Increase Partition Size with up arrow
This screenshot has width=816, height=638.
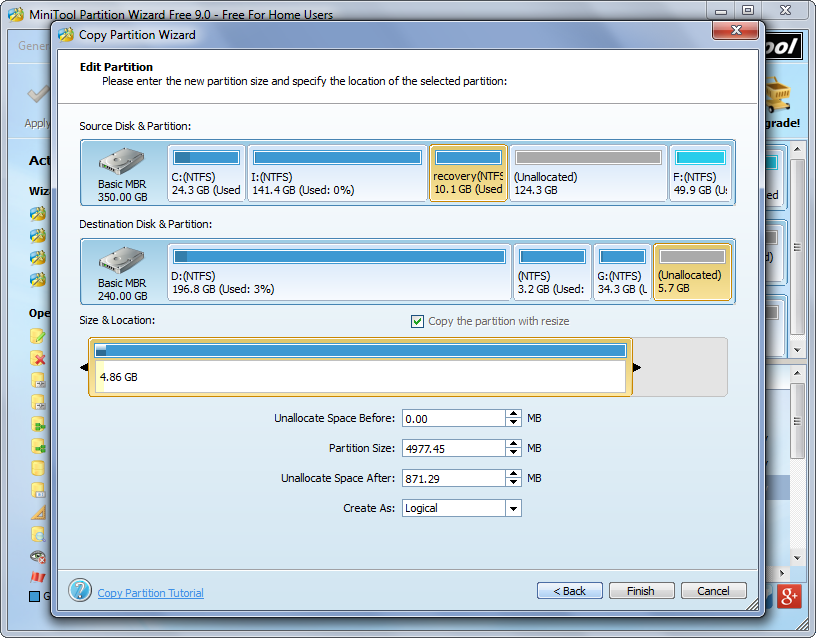click(513, 444)
